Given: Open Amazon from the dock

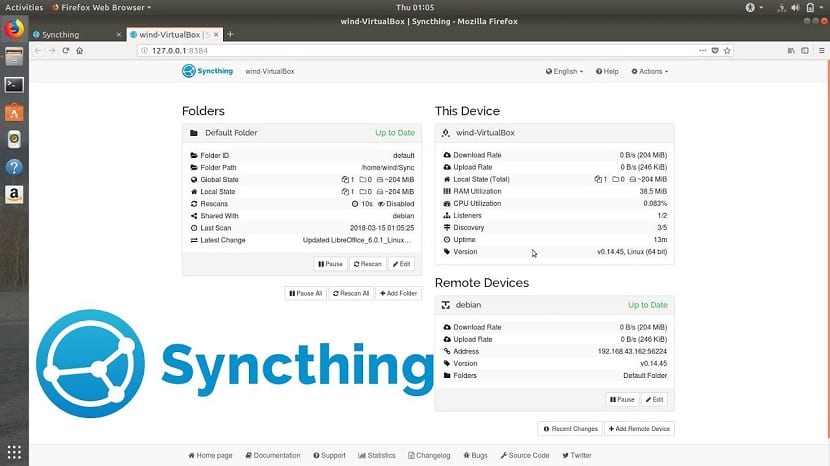Looking at the screenshot, I should (x=14, y=195).
